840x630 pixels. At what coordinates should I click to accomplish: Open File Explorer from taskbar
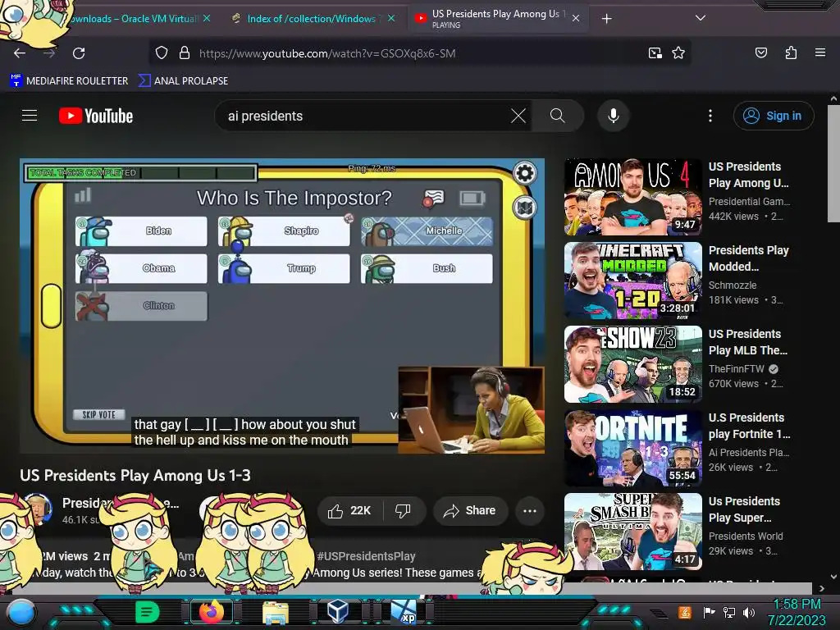pyautogui.click(x=276, y=612)
